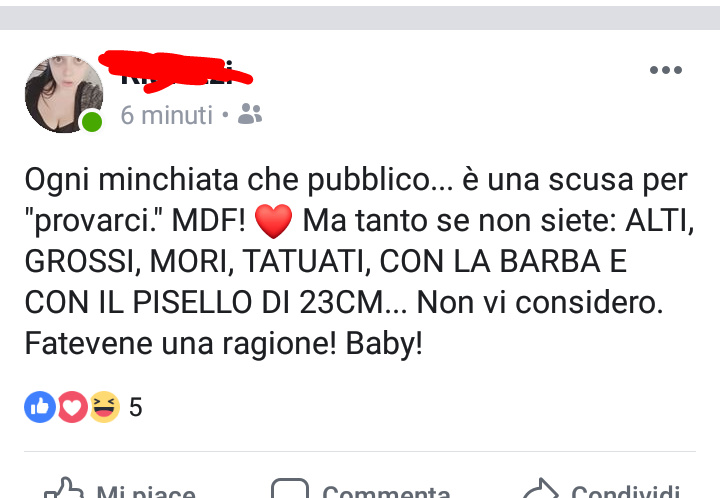
Task: Select the 'Commenta' label
Action: coord(386,491)
